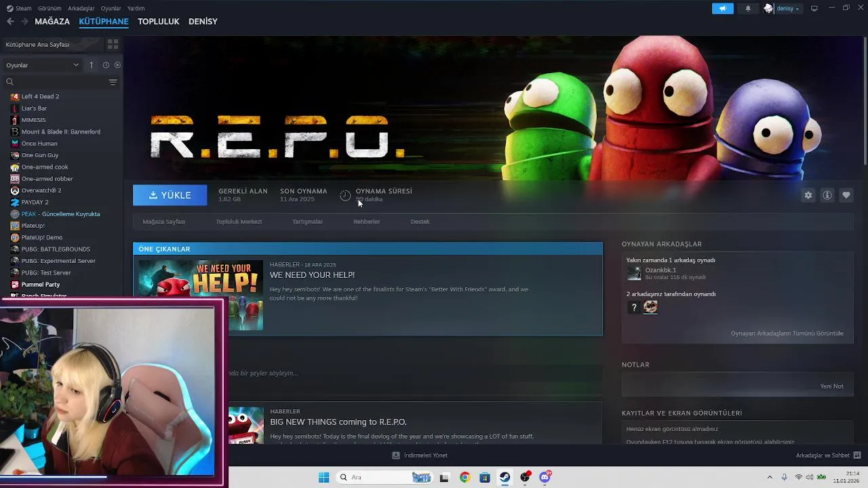
Task: Select Once Human in library
Action: pyautogui.click(x=39, y=144)
